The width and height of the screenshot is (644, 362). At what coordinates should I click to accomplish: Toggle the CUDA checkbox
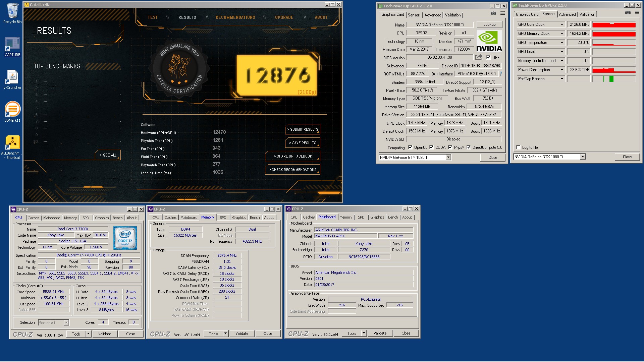pyautogui.click(x=431, y=147)
